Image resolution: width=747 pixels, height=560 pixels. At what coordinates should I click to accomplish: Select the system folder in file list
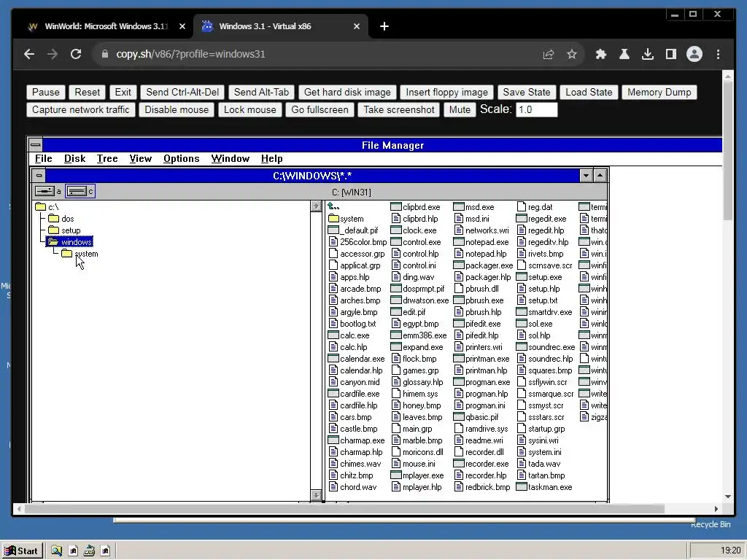pos(347,219)
